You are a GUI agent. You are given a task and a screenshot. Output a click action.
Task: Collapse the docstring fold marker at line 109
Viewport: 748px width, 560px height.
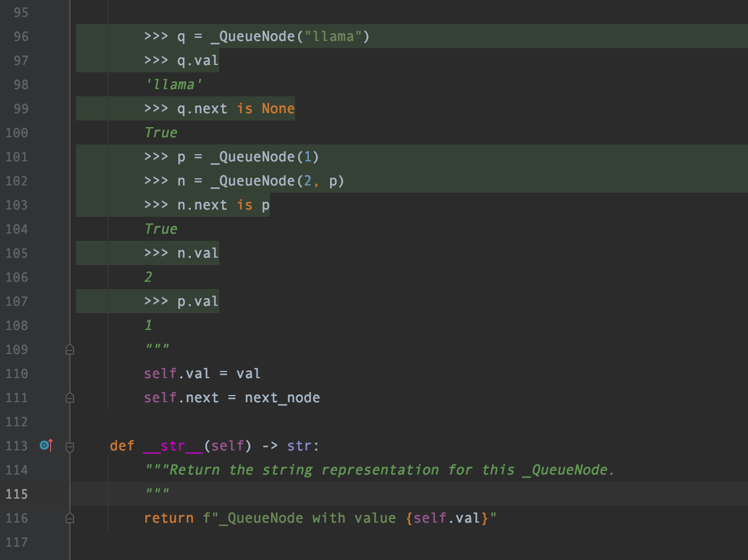69,349
